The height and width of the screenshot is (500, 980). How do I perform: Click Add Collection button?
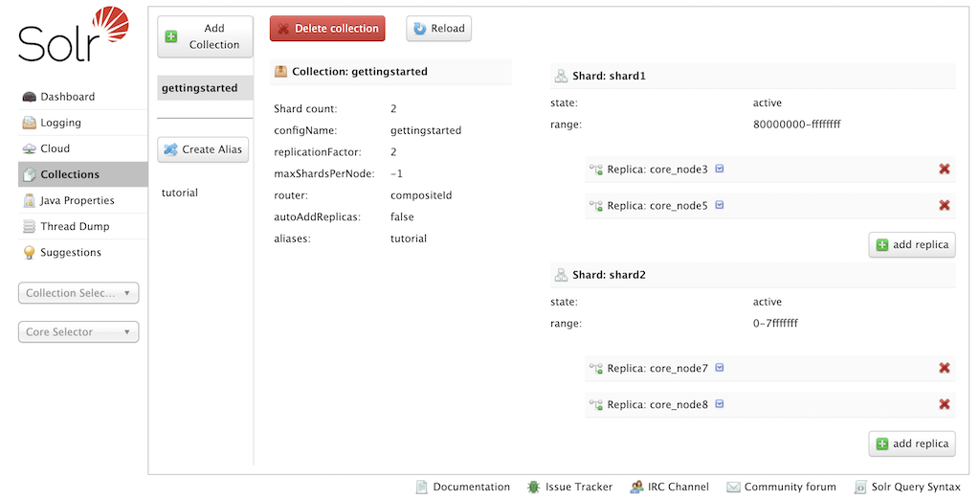pos(205,36)
